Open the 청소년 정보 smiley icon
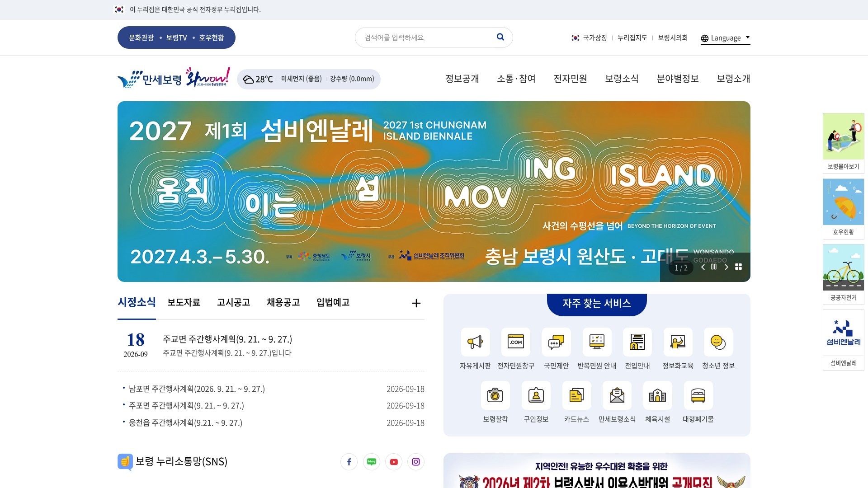The height and width of the screenshot is (488, 868). (718, 342)
